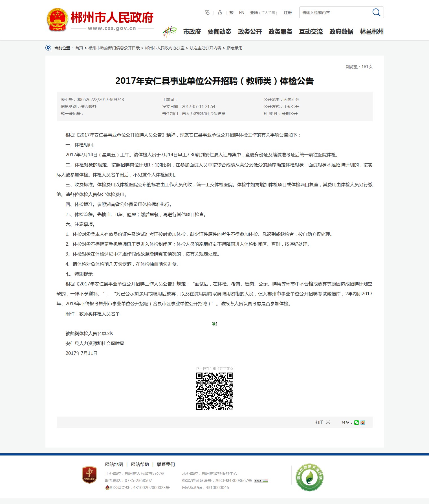
Task: Click 安仁县人力资源和社会保障局 signature line
Action: (95, 343)
